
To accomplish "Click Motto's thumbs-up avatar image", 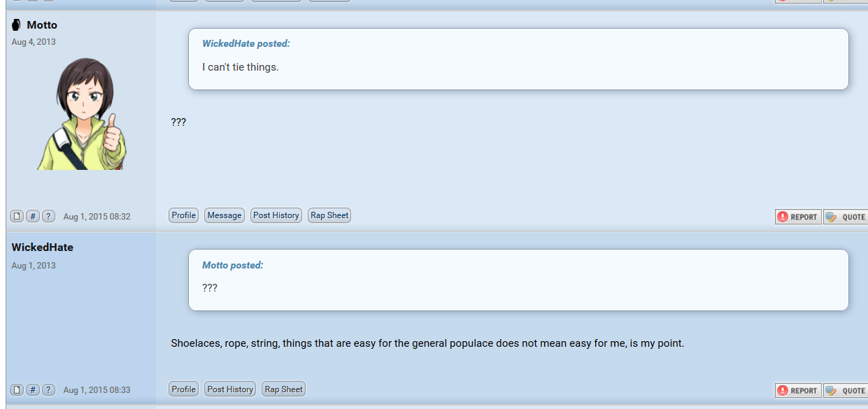I will [82, 113].
